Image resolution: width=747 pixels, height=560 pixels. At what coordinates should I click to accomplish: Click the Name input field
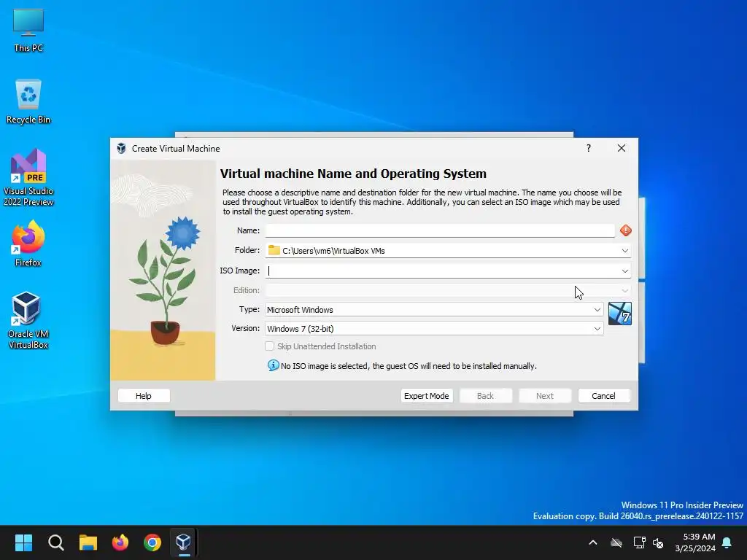point(440,230)
